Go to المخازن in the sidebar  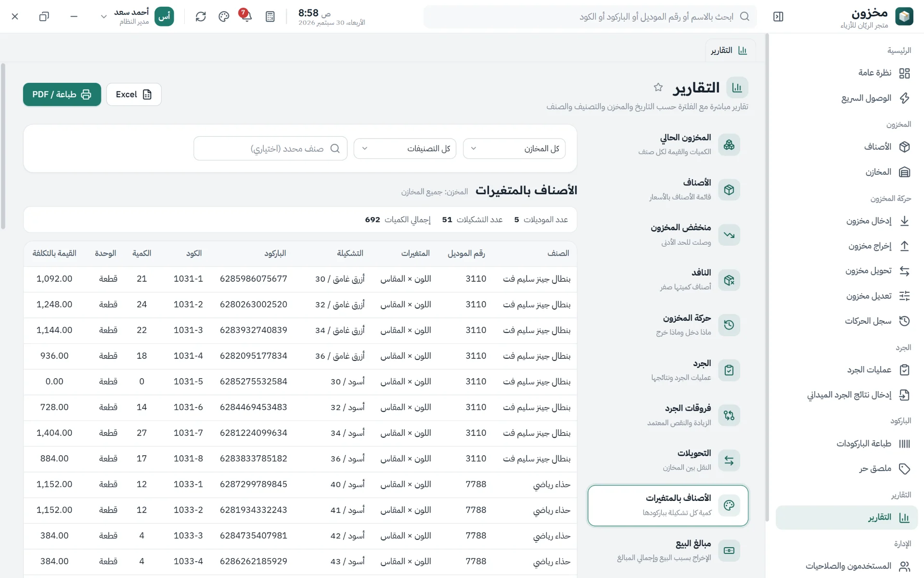[x=847, y=172]
